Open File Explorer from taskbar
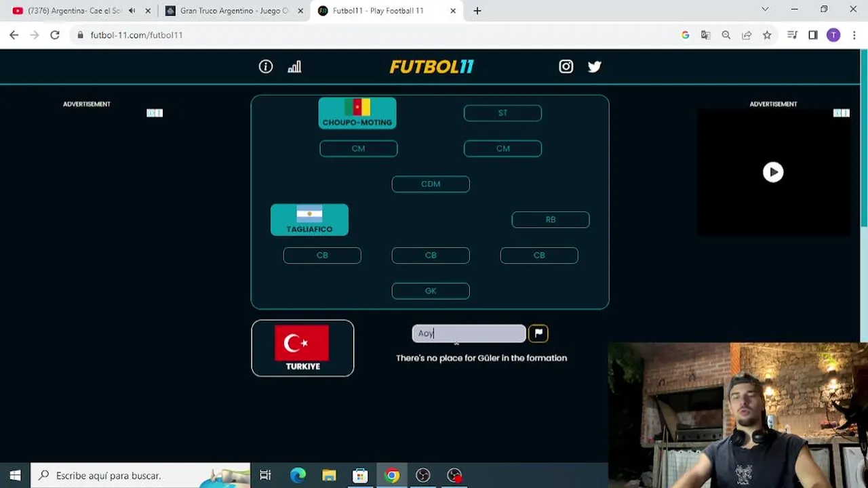 (329, 476)
